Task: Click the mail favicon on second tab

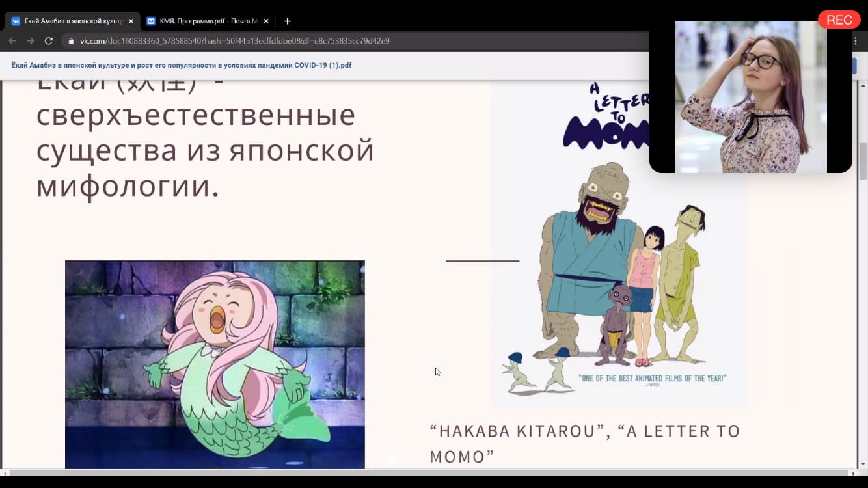Action: click(x=151, y=21)
